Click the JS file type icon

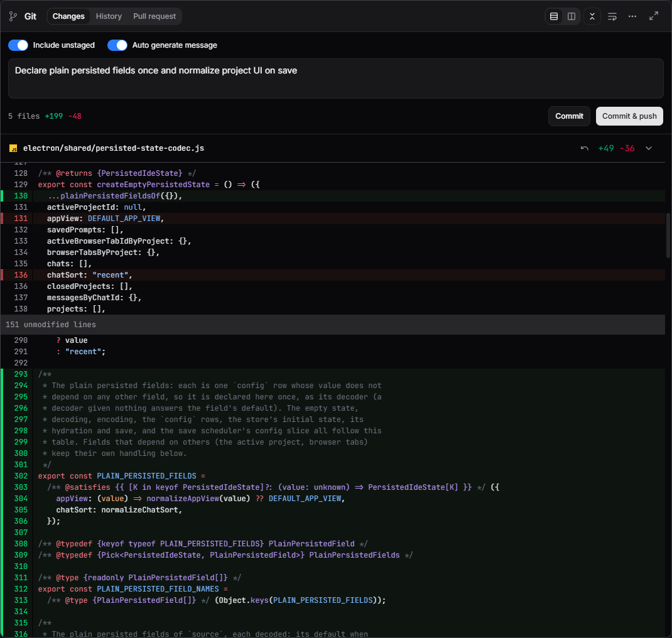[x=13, y=148]
